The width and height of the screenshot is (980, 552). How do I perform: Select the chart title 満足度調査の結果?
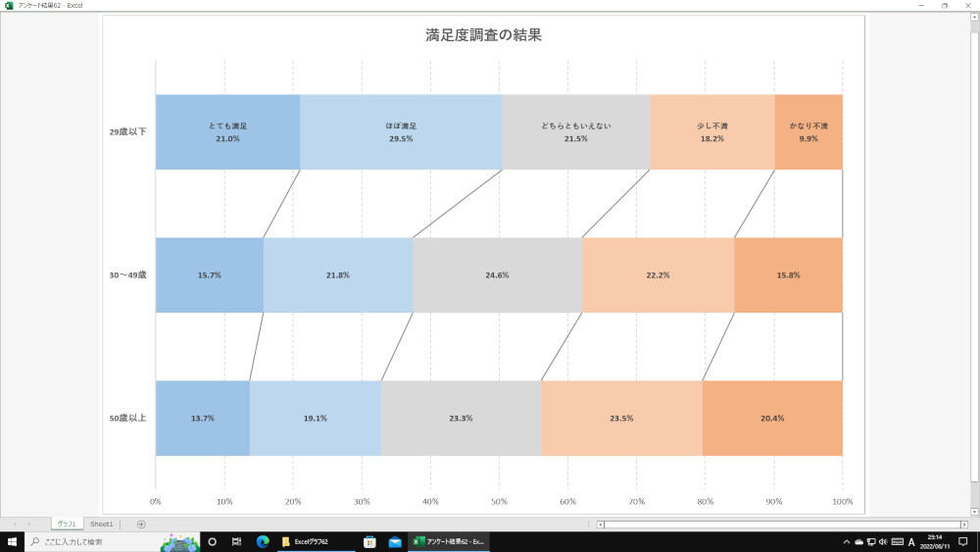[x=483, y=35]
